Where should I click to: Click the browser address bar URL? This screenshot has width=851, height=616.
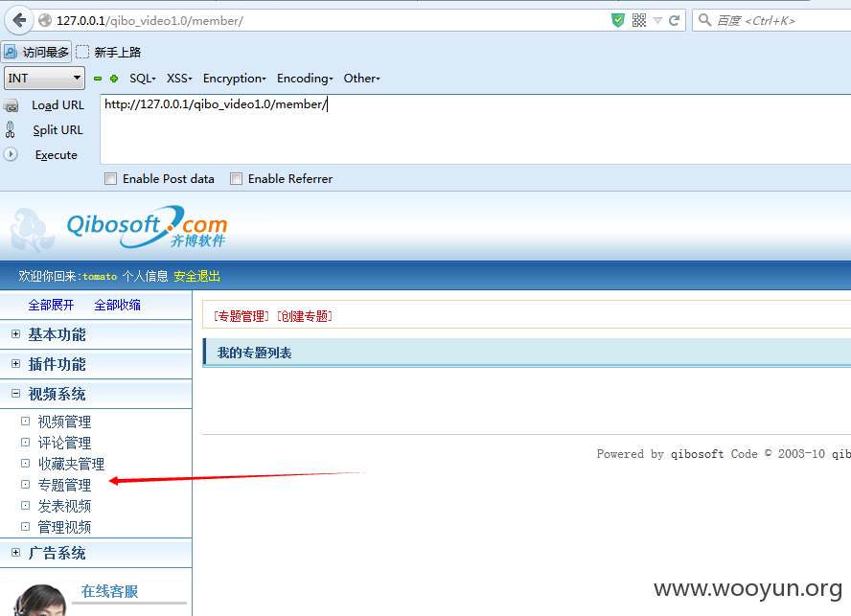pos(149,21)
